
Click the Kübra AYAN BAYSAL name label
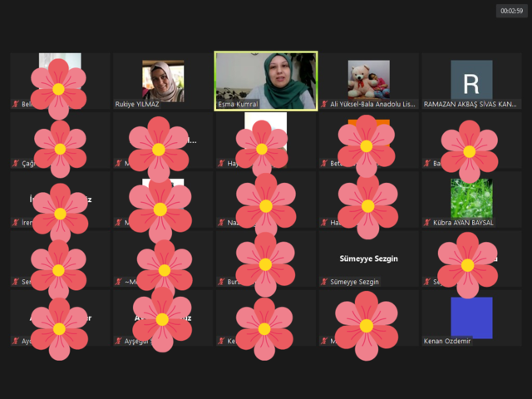(x=463, y=223)
